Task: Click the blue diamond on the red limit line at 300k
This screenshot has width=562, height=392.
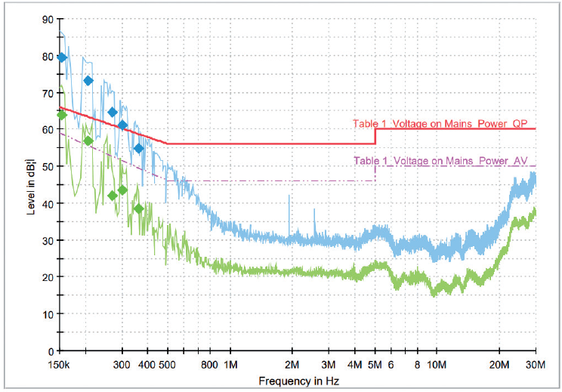Action: (122, 125)
